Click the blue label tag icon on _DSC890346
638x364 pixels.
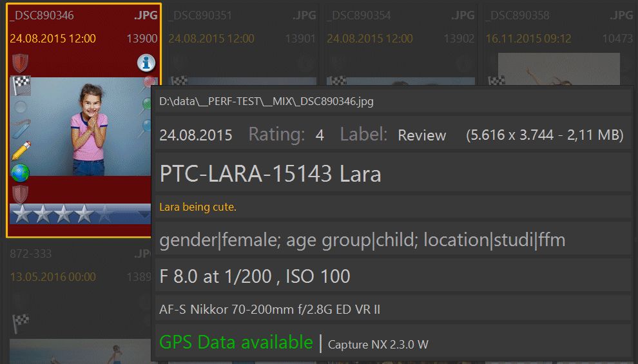21,128
